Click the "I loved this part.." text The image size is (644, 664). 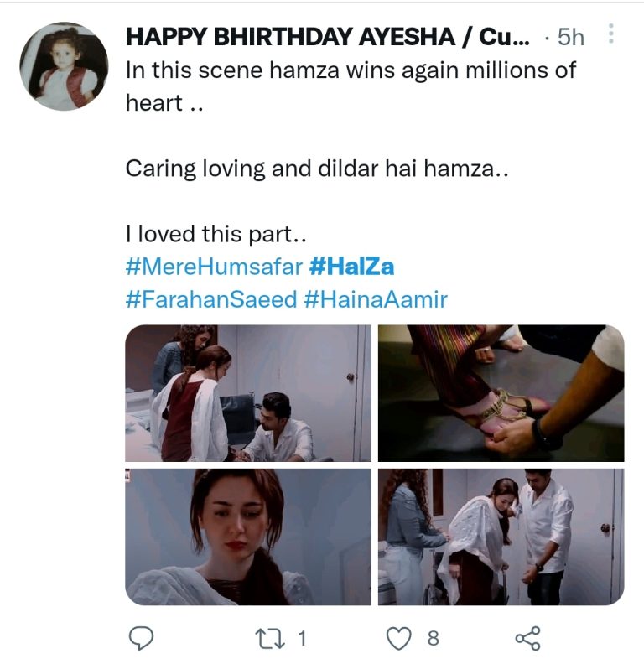[x=216, y=233]
